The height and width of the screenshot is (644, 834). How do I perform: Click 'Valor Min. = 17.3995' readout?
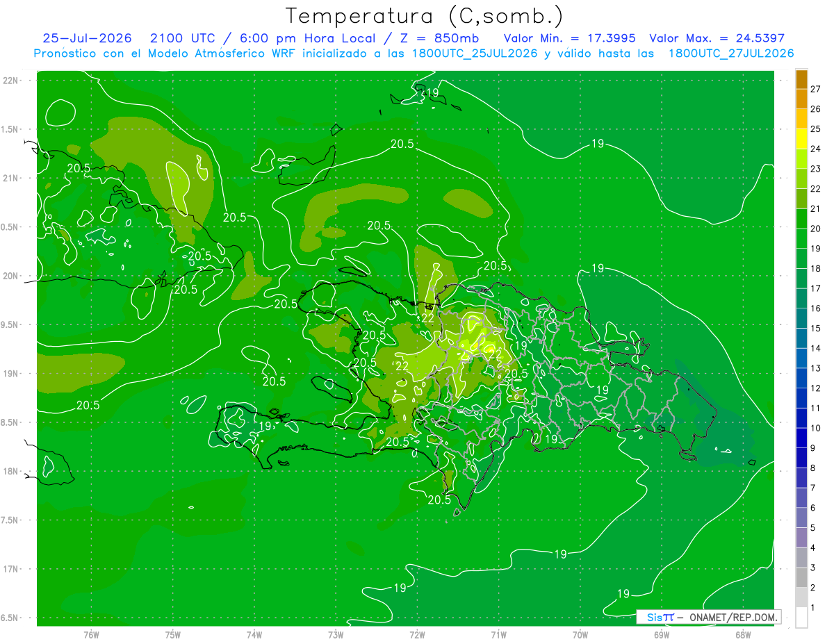569,38
